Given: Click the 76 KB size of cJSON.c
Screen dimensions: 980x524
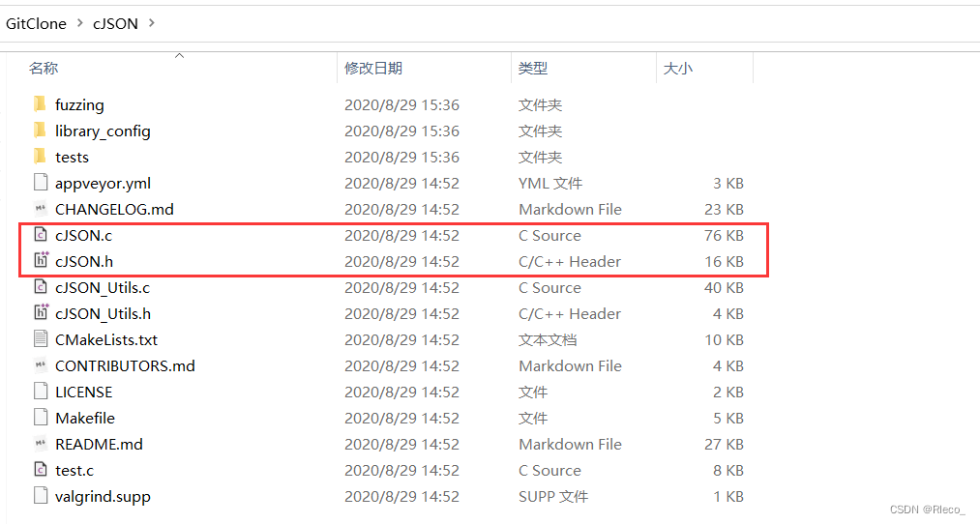Looking at the screenshot, I should click(724, 236).
